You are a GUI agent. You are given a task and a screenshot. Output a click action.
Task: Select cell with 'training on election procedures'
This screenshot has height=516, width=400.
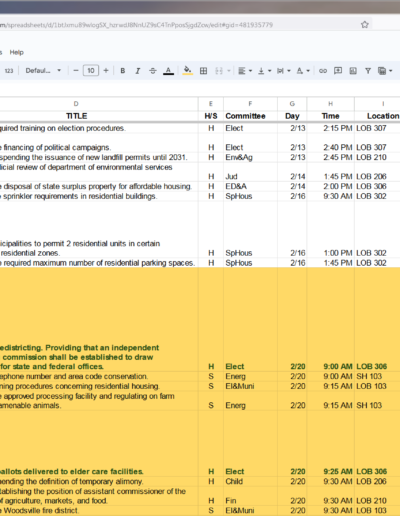click(99, 128)
